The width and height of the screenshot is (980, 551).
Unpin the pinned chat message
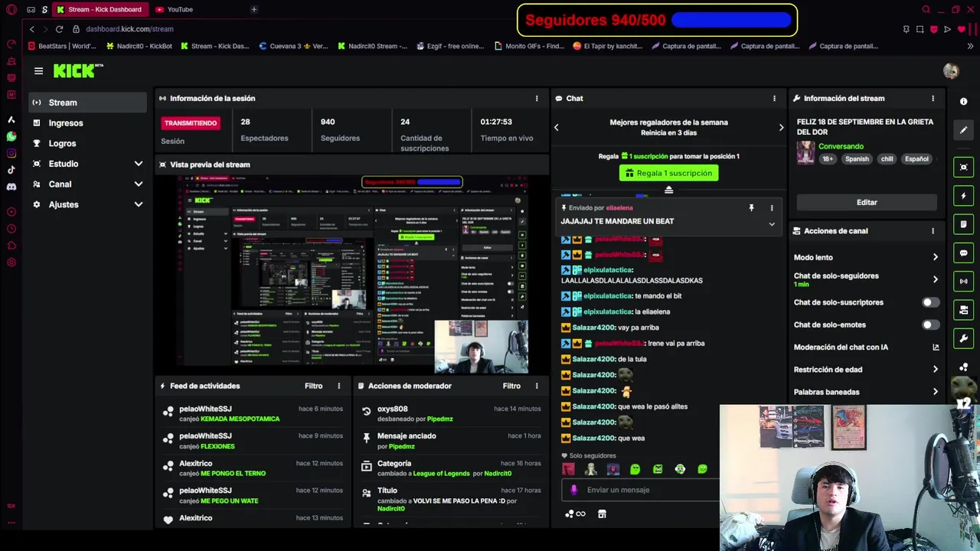[751, 207]
